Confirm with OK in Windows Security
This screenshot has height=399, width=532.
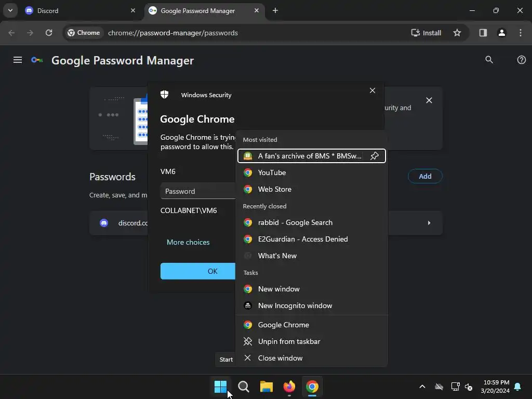coord(198,271)
